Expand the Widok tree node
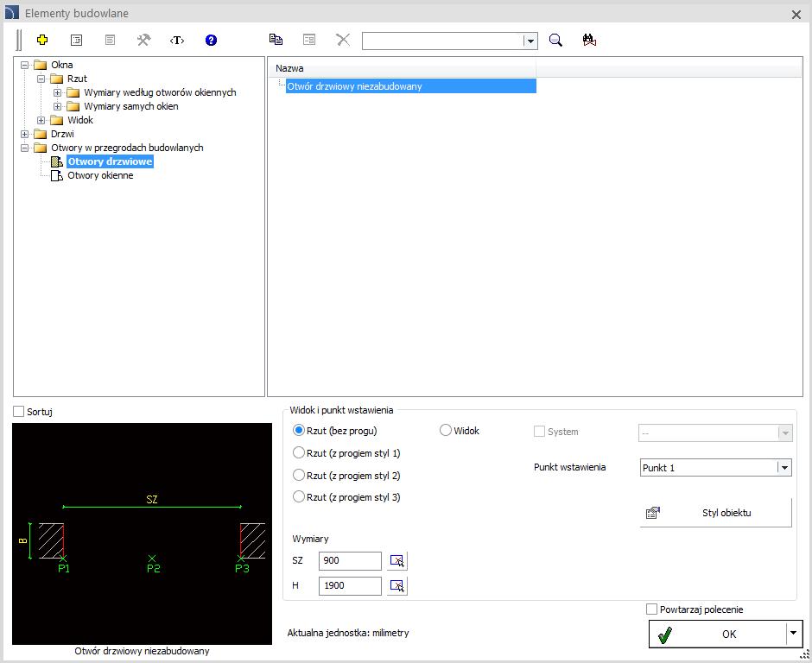The image size is (812, 663). click(x=41, y=121)
